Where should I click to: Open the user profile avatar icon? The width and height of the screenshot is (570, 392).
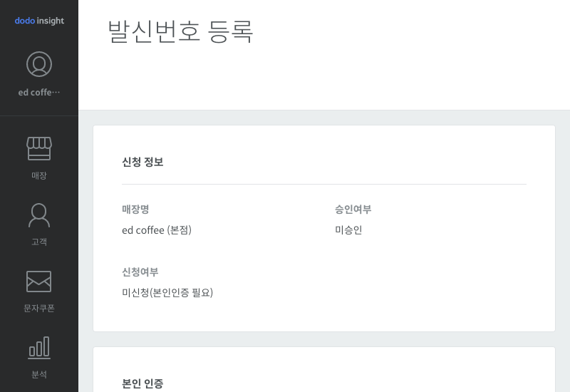pos(39,64)
